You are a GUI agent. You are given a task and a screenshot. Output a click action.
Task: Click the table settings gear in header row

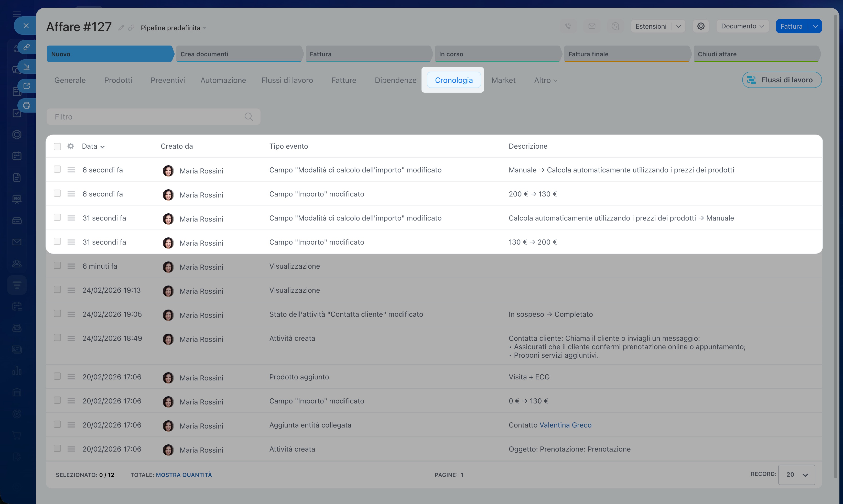[x=71, y=146]
